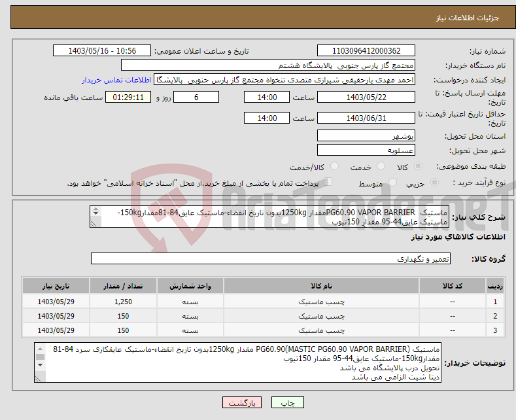Click the اطلاعات کالاهای مورد نیاز heading

(x=458, y=237)
